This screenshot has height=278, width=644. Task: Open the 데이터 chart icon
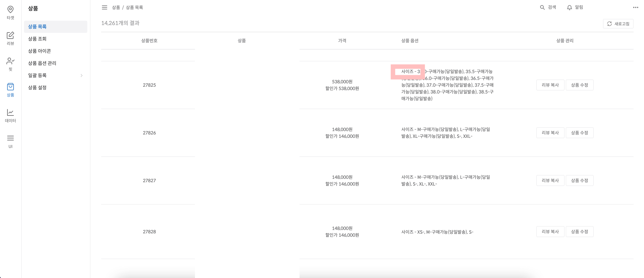point(10,112)
